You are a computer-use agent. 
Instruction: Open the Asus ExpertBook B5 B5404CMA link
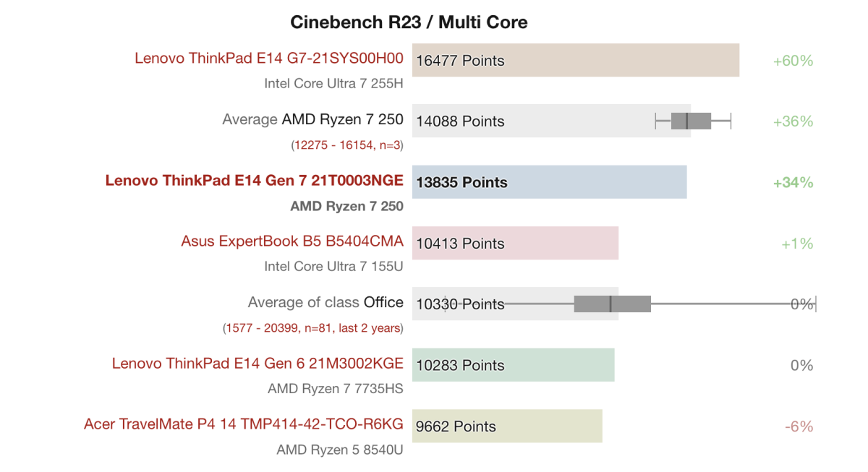coord(292,241)
